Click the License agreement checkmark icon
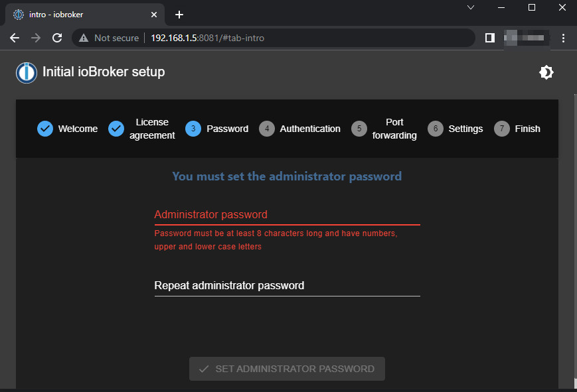Screen dimensions: 577x392 [116, 129]
